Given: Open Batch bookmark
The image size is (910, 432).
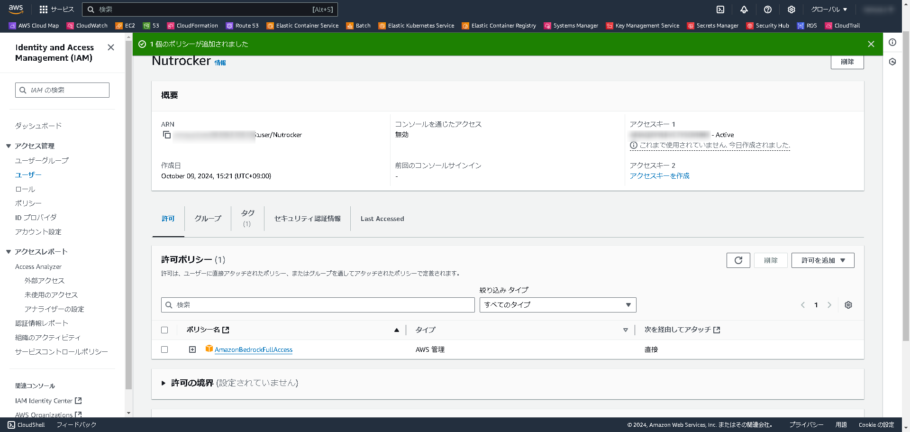Looking at the screenshot, I should 359,26.
